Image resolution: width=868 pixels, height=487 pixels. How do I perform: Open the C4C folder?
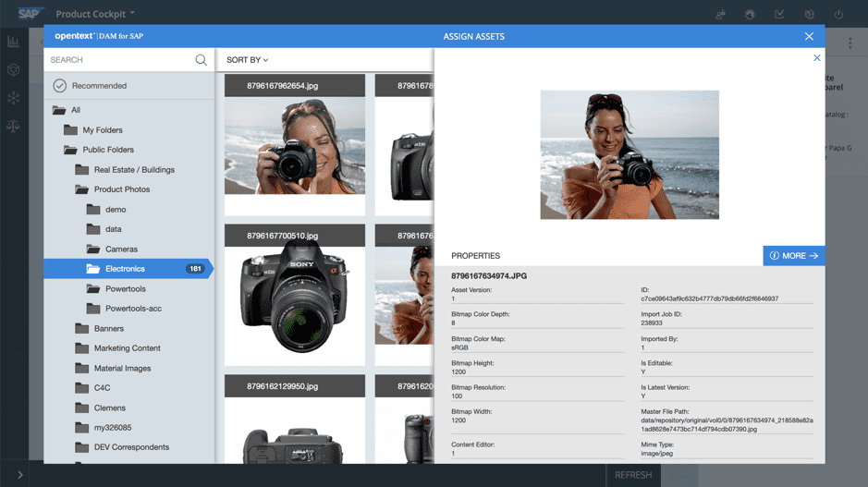pyautogui.click(x=92, y=388)
